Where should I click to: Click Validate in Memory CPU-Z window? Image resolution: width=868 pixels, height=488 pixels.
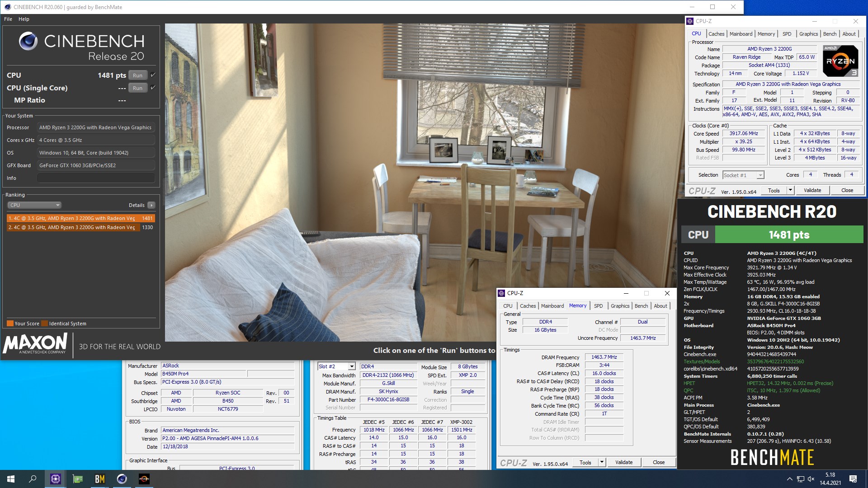624,462
